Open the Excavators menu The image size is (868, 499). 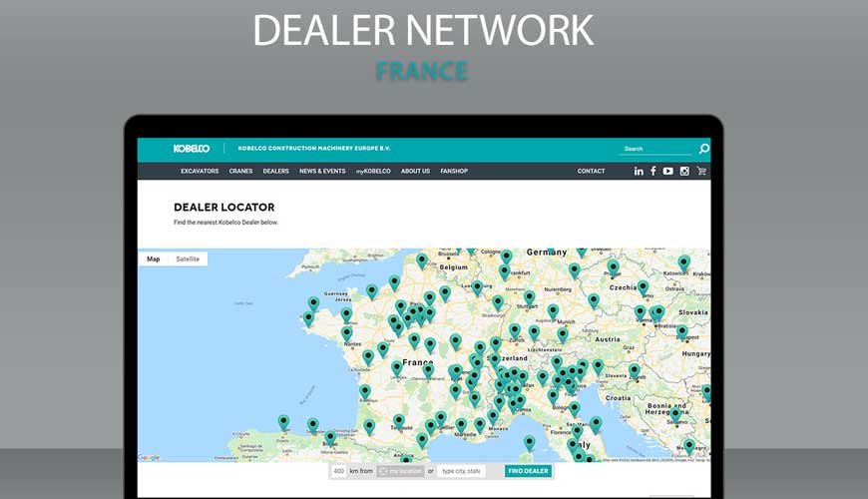(x=200, y=172)
